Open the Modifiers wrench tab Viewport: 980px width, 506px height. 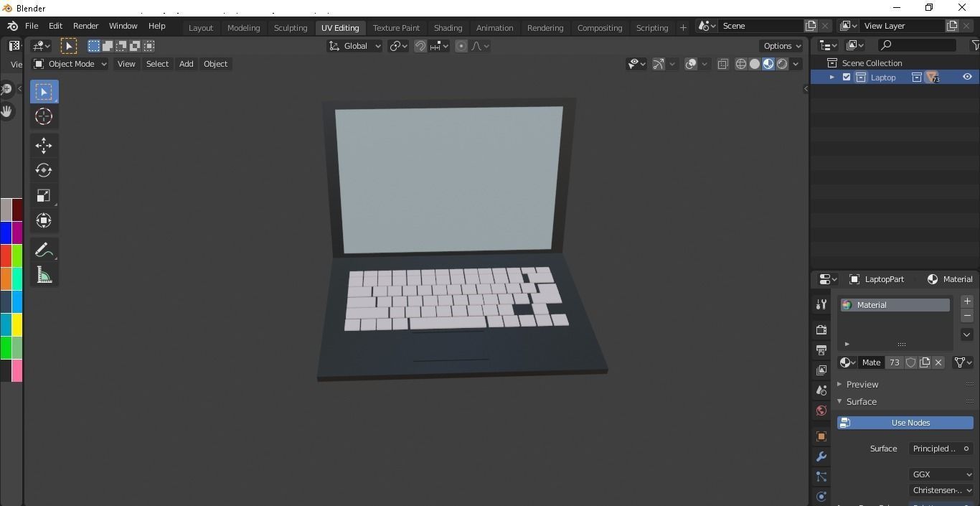click(x=821, y=456)
